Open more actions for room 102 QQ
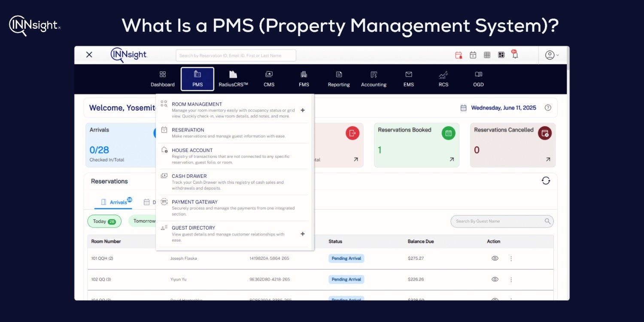Viewport: 644px width, 322px height. 511,279
